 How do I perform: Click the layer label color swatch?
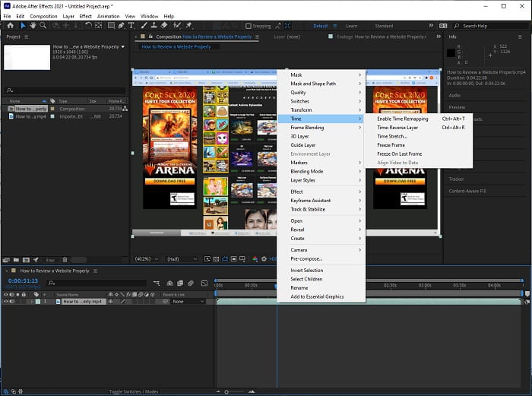[38, 301]
